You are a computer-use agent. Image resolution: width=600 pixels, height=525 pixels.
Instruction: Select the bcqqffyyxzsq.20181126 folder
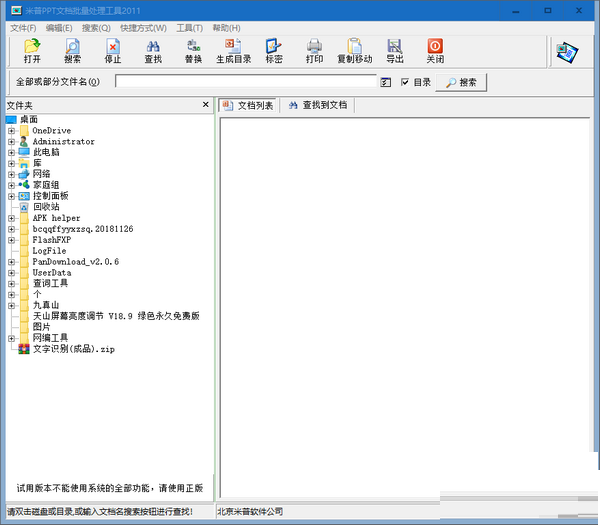83,229
